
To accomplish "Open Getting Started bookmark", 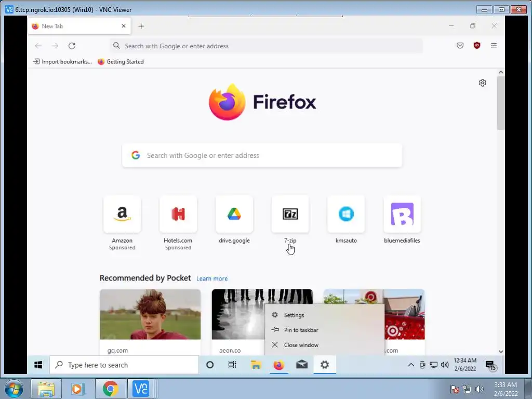I will pos(121,62).
